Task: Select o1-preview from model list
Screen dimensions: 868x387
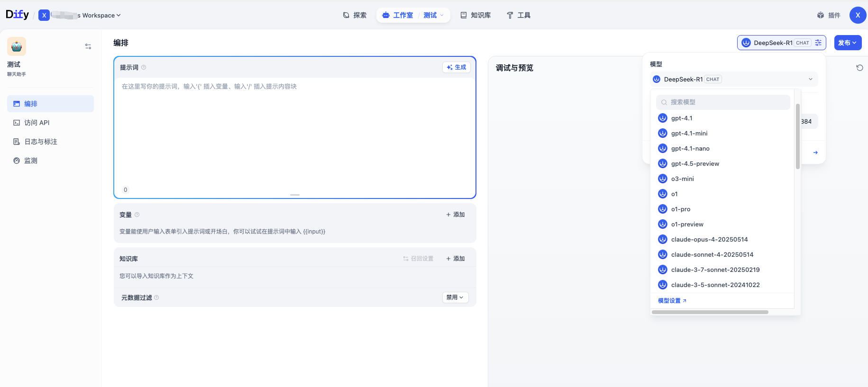Action: 723,224
